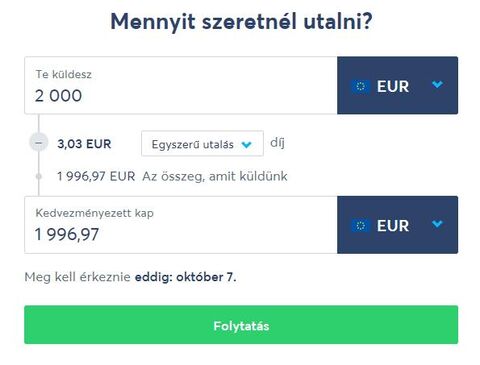Click the Mennyit szeretnél utalni? heading
480x365 pixels.
click(x=241, y=22)
